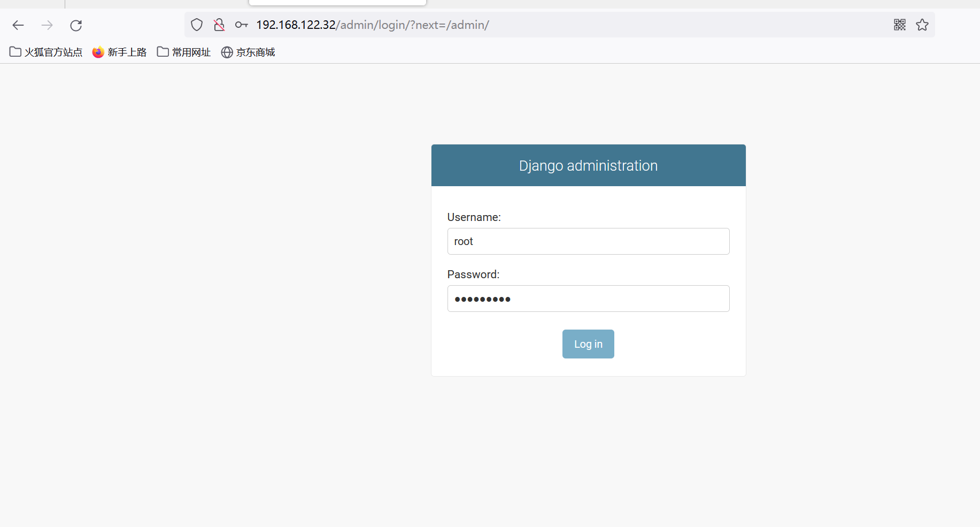This screenshot has height=527, width=980.
Task: Submit the form with Log in
Action: click(588, 344)
